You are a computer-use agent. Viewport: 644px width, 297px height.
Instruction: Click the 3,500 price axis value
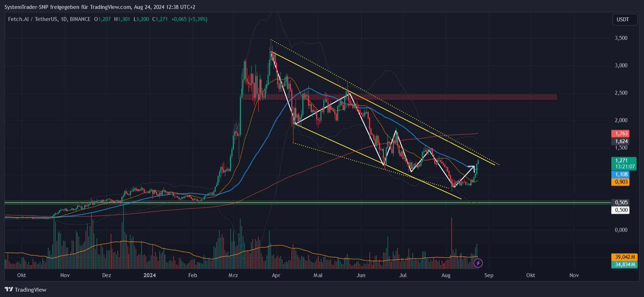click(x=621, y=38)
